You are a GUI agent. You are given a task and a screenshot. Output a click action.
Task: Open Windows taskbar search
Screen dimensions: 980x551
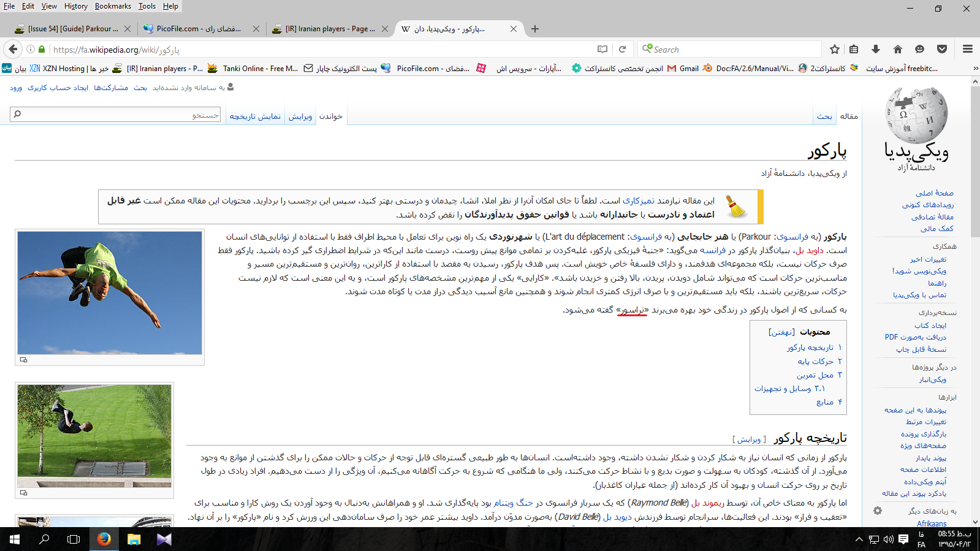[44, 539]
